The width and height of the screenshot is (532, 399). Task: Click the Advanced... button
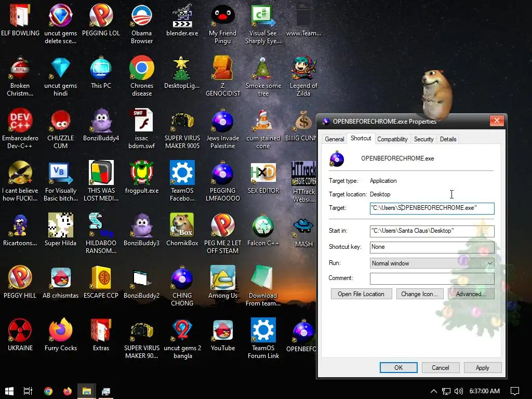[x=471, y=294]
